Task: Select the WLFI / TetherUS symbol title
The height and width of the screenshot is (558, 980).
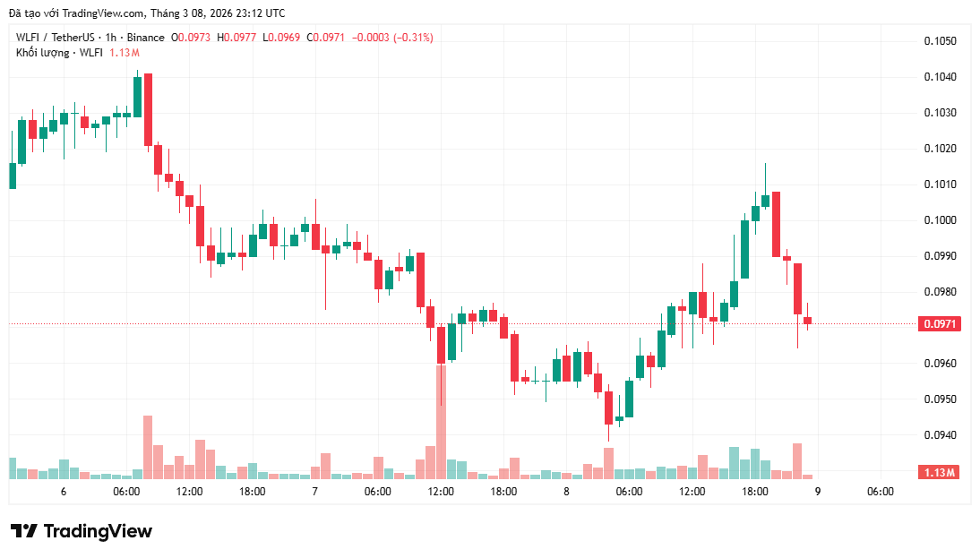Action: [x=52, y=38]
